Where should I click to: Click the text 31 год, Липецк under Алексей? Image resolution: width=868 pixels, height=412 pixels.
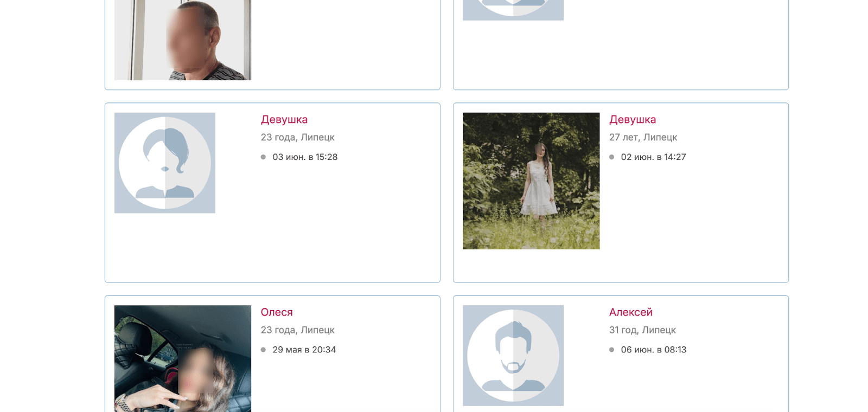[642, 330]
